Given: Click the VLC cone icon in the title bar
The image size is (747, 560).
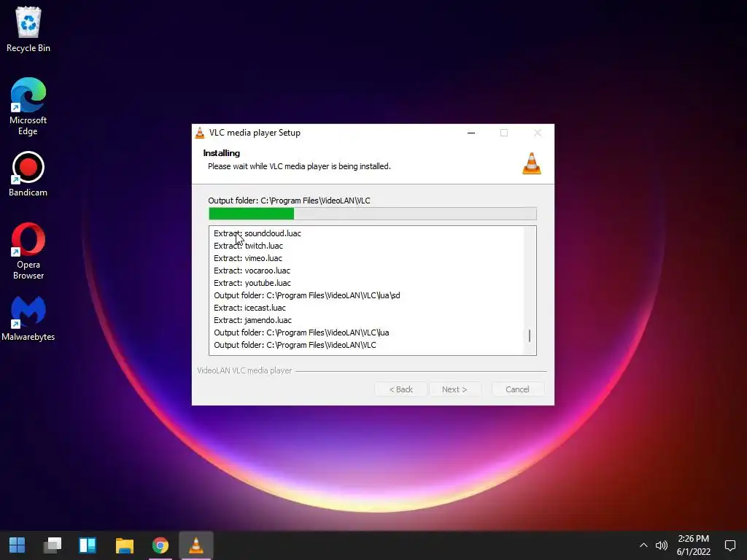Looking at the screenshot, I should coord(200,133).
